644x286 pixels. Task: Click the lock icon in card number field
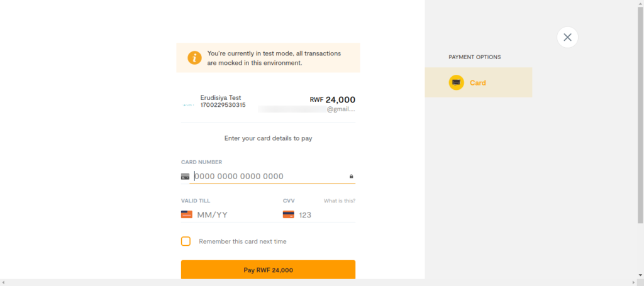click(x=351, y=177)
